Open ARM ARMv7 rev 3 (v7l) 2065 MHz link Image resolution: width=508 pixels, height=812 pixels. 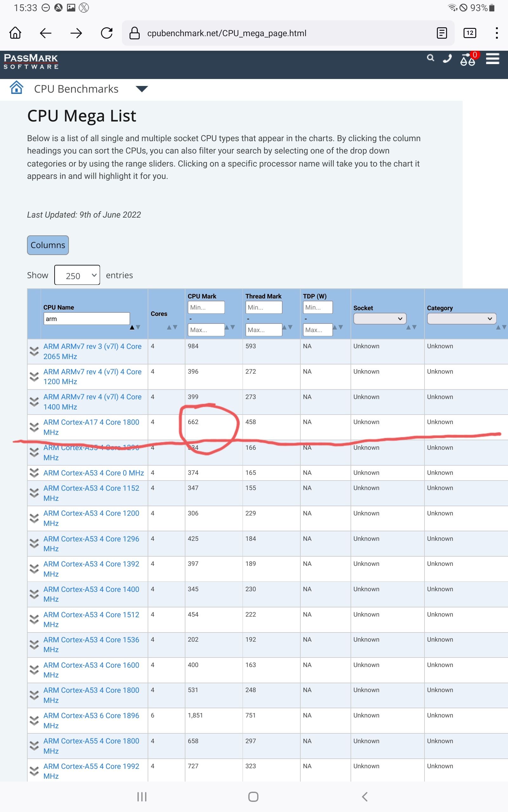(92, 351)
